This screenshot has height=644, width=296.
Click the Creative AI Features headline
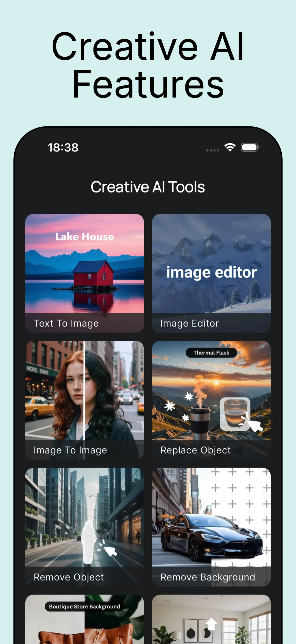point(148,65)
